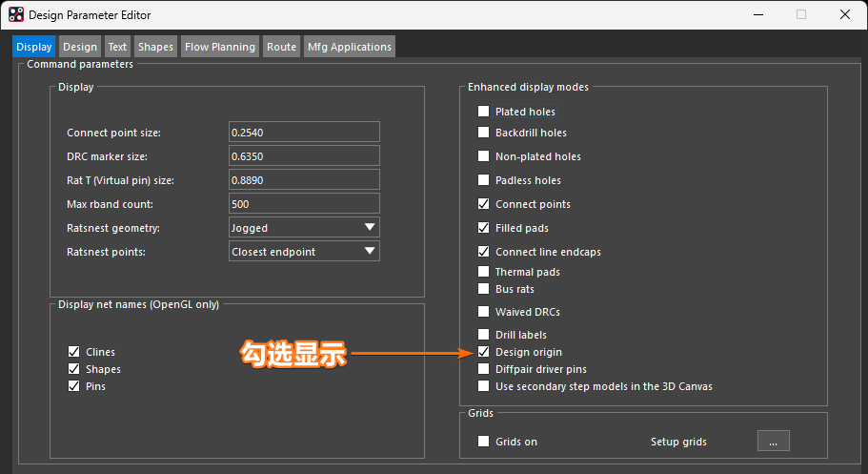868x474 pixels.
Task: Minimize the Design Parameter Editor window
Action: pos(757,14)
